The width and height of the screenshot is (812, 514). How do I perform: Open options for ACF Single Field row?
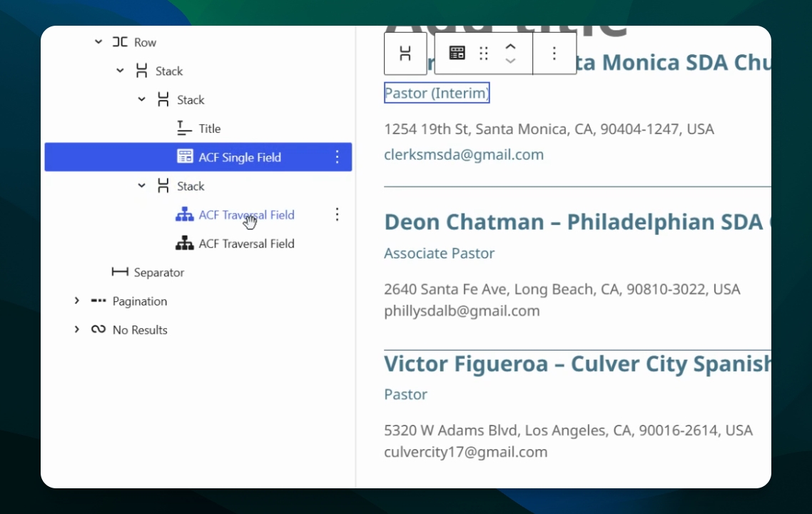[337, 157]
